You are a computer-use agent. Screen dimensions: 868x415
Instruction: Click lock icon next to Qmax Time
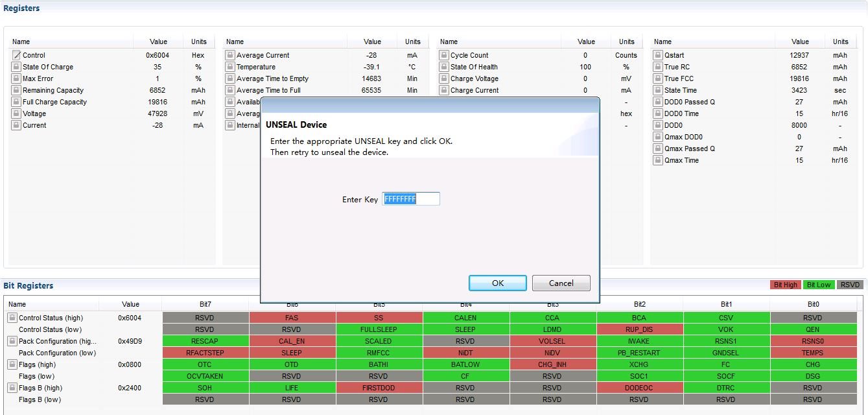click(658, 160)
